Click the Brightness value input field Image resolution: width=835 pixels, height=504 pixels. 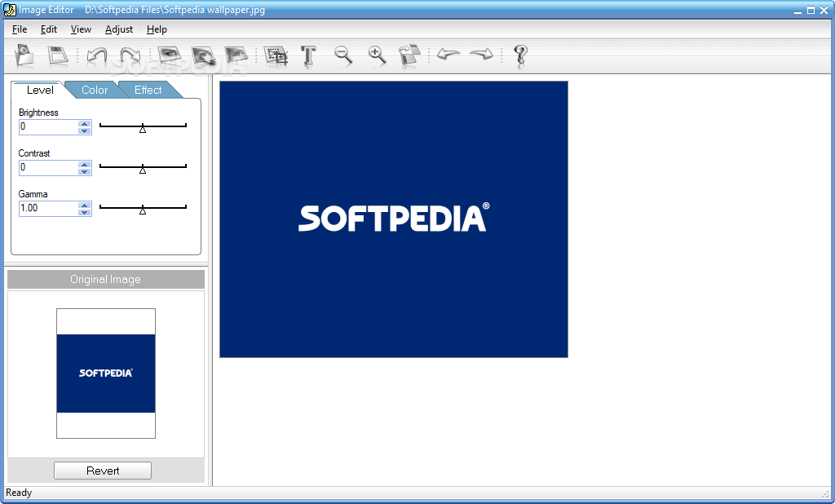[48, 126]
